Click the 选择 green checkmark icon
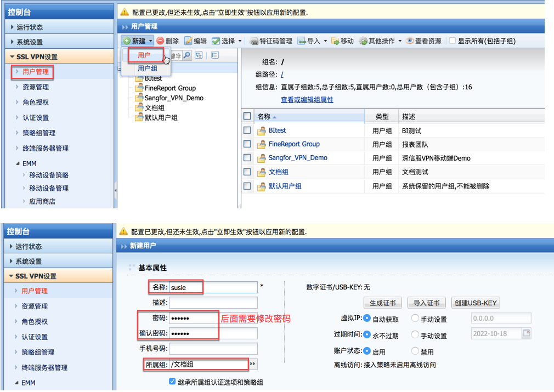 click(216, 41)
